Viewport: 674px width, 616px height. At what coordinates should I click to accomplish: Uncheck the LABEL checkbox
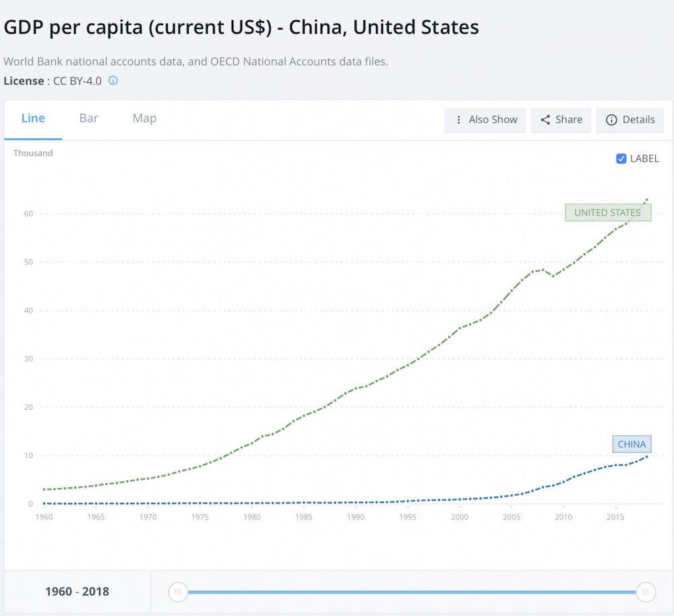coord(621,159)
